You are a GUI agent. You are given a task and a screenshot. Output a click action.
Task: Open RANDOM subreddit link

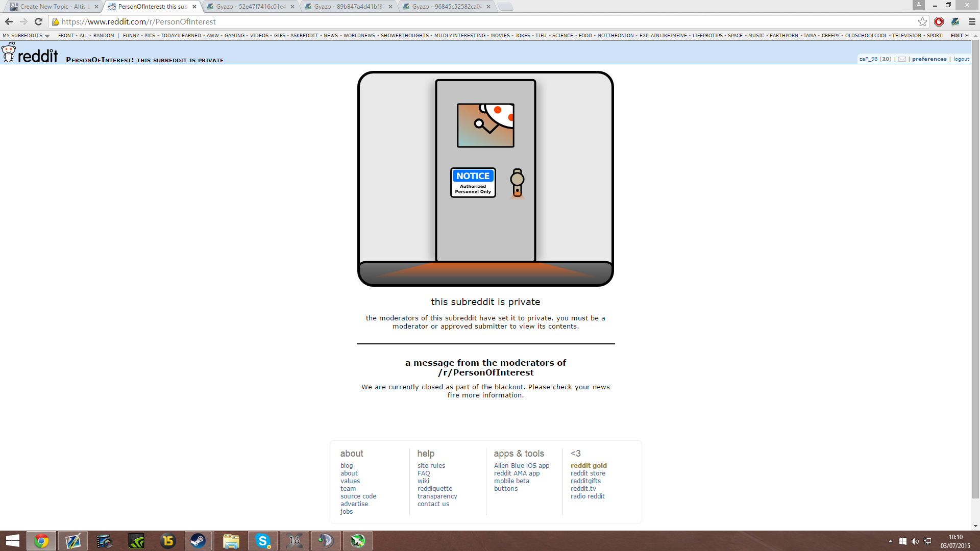click(x=104, y=36)
